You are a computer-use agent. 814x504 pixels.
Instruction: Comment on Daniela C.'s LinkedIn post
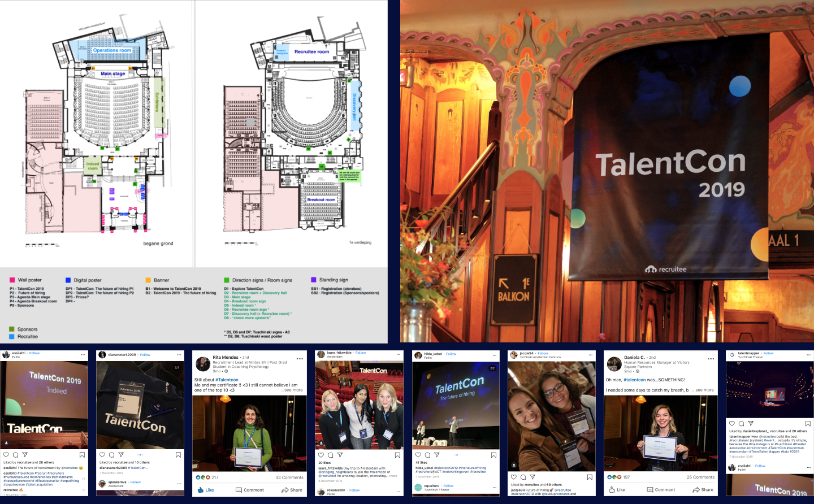click(661, 490)
